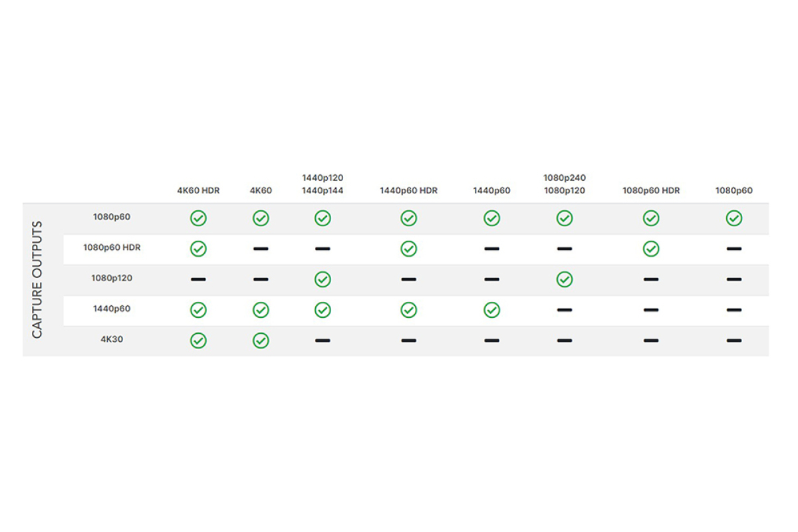798x532 pixels.
Task: Click dash for 1440p60 under 1080p240/1080p120
Action: [565, 310]
